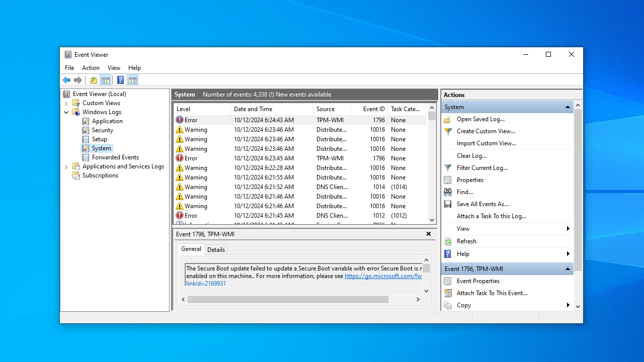644x362 pixels.
Task: Click the horizontal scrollbar in the event description
Action: tap(288, 300)
